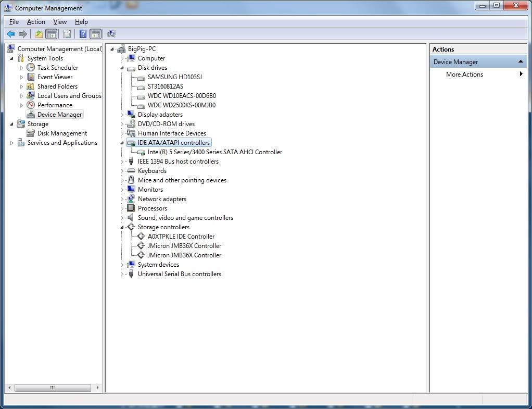Expand the Performance node
Screen dimensions: 532x409
point(22,105)
